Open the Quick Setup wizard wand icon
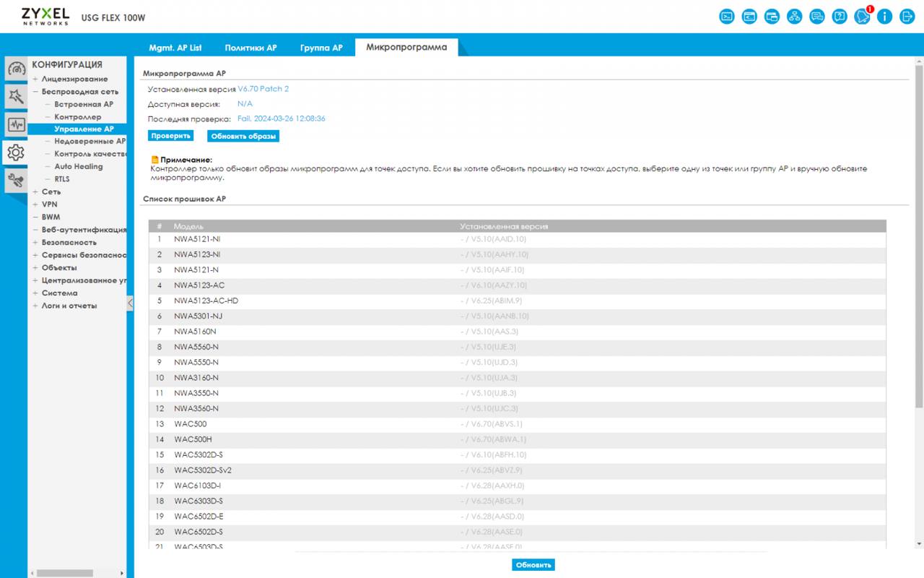The width and height of the screenshot is (924, 578). pyautogui.click(x=16, y=96)
